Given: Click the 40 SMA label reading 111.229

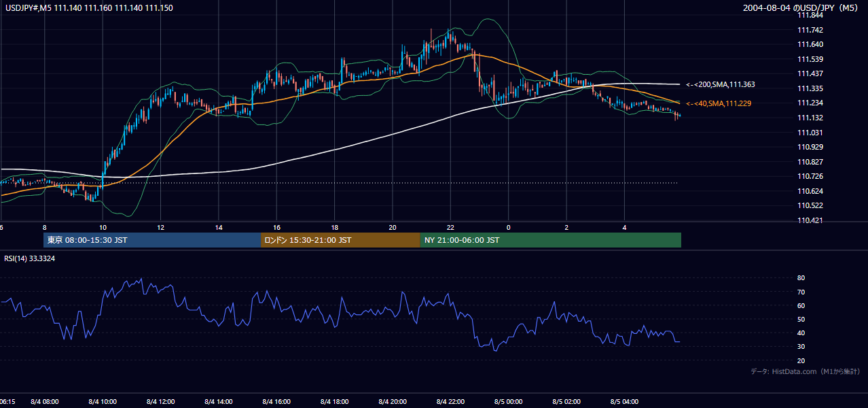Looking at the screenshot, I should pos(719,103).
